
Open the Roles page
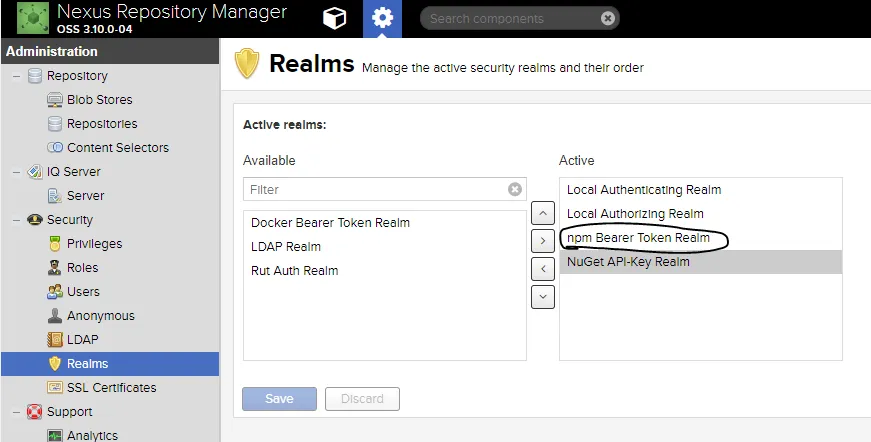(82, 268)
